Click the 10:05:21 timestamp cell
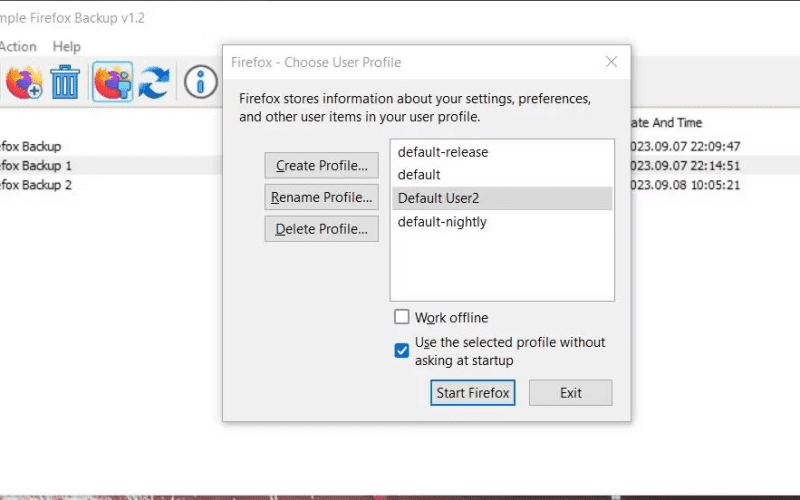The height and width of the screenshot is (500, 800). tap(685, 185)
